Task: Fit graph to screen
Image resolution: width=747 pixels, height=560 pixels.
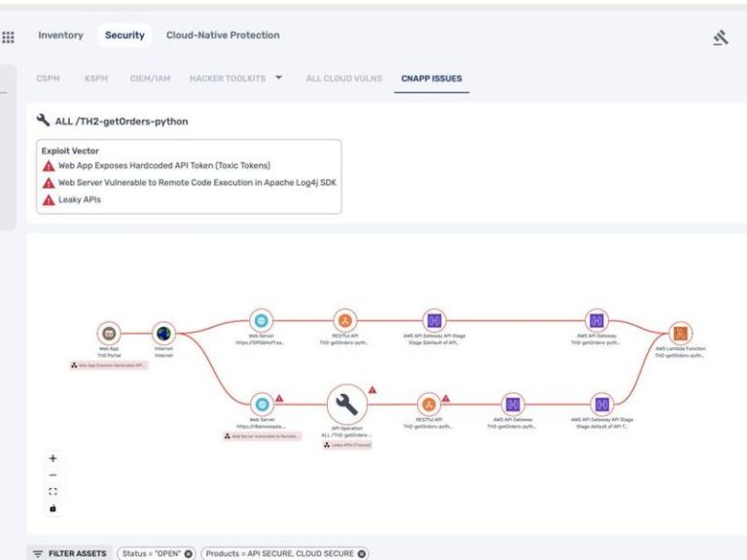Action: (53, 491)
